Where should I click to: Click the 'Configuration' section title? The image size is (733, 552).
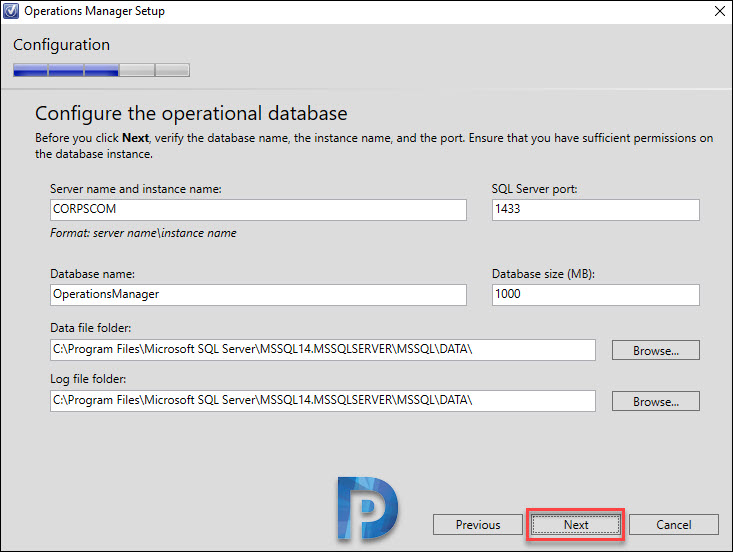[x=61, y=45]
